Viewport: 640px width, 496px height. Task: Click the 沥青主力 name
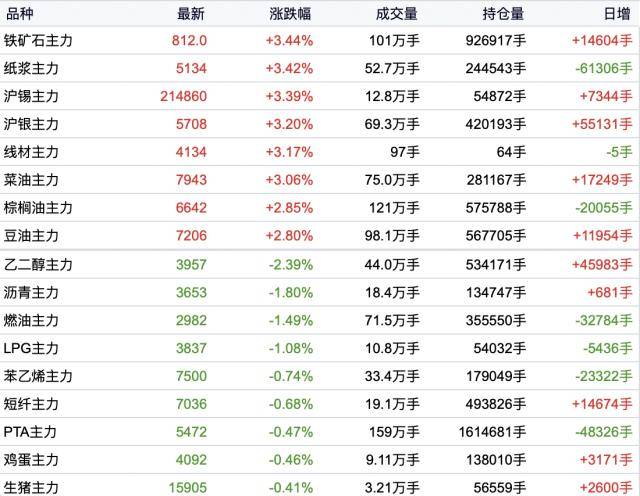(31, 292)
